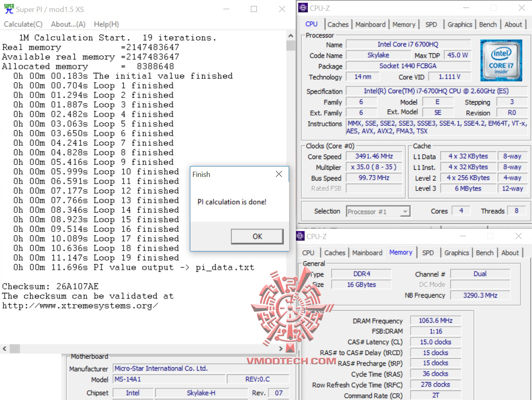Open the Help(H) menu in Super PI
This screenshot has height=400, width=532.
(106, 24)
